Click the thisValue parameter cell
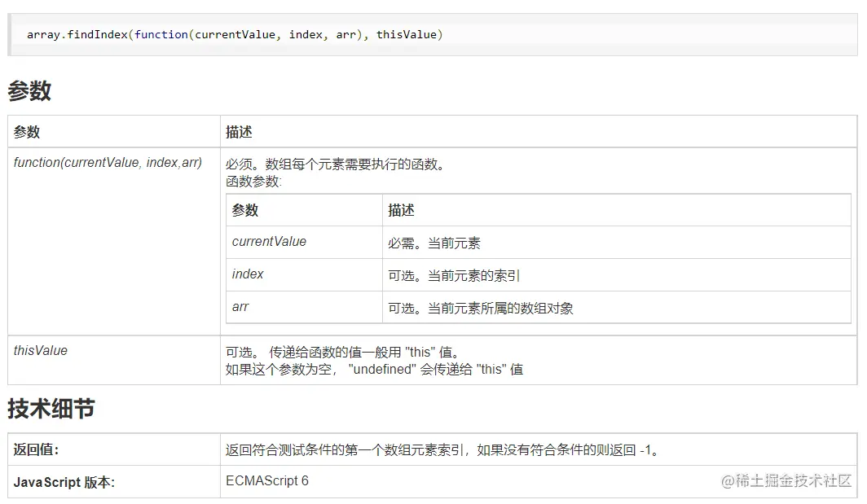 click(41, 351)
